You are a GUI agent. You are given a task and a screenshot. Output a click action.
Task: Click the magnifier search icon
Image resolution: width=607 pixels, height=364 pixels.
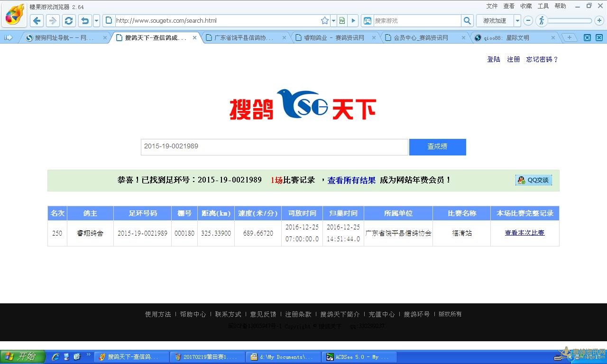[468, 20]
